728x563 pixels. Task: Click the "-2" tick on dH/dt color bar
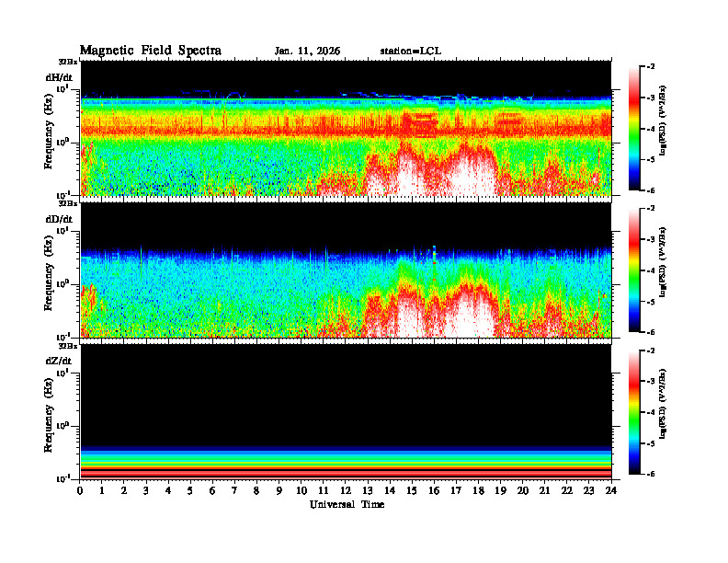(651, 67)
